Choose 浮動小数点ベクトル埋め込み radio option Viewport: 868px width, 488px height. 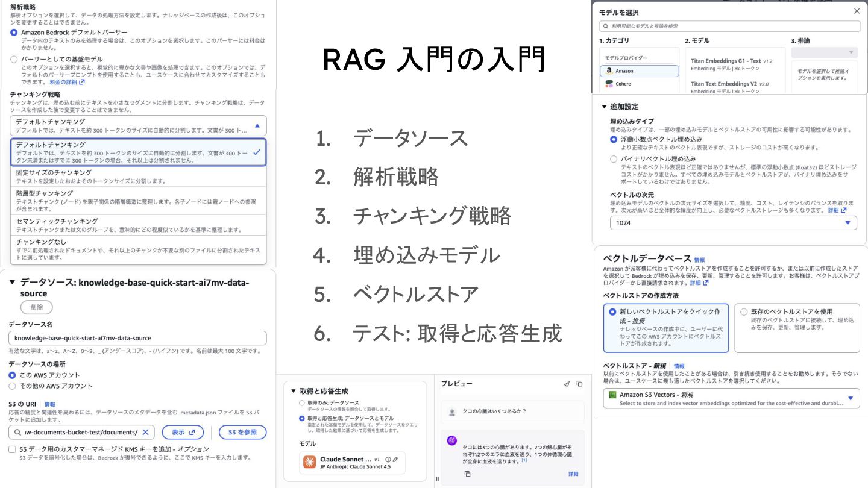[x=614, y=139]
